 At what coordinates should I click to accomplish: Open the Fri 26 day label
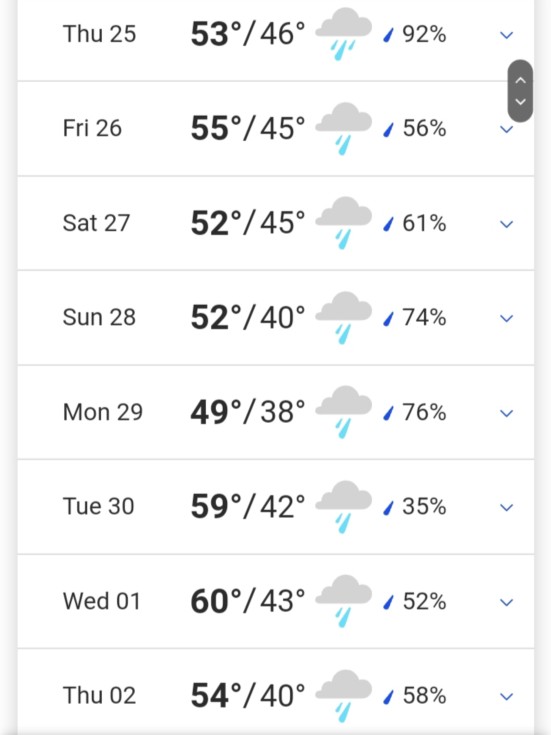[x=92, y=128]
